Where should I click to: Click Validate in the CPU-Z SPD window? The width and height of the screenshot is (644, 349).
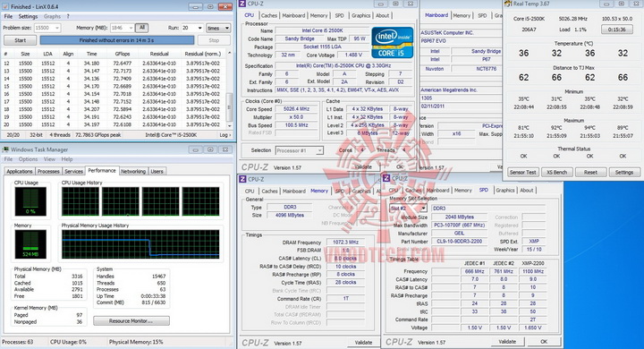point(507,341)
